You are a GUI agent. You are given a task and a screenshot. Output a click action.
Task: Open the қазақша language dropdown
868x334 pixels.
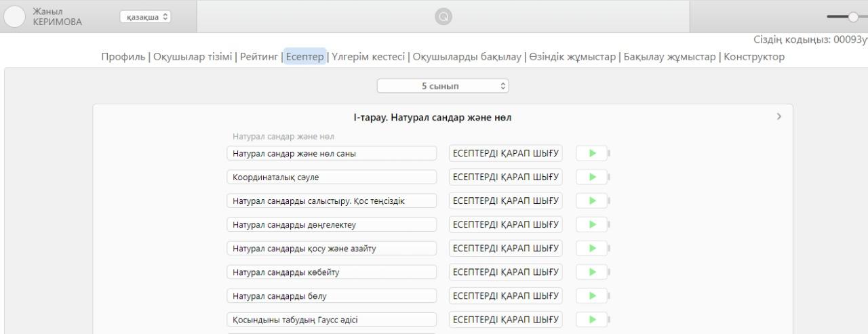tap(145, 16)
